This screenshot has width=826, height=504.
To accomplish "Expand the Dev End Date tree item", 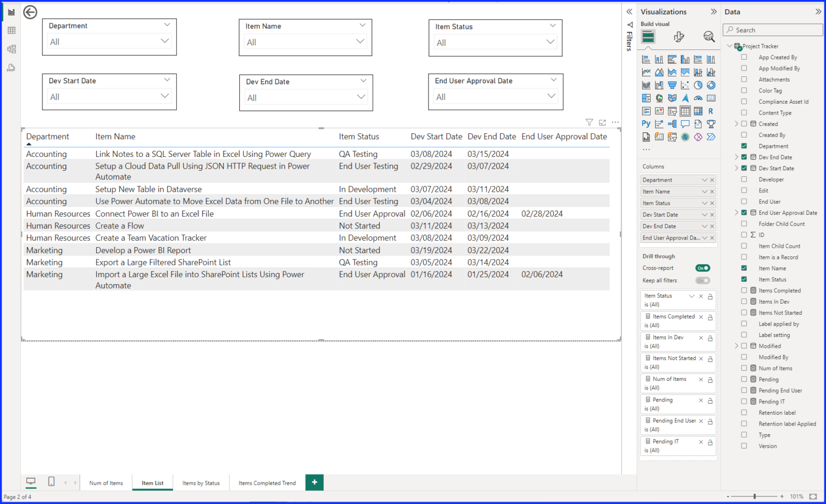I will click(737, 157).
